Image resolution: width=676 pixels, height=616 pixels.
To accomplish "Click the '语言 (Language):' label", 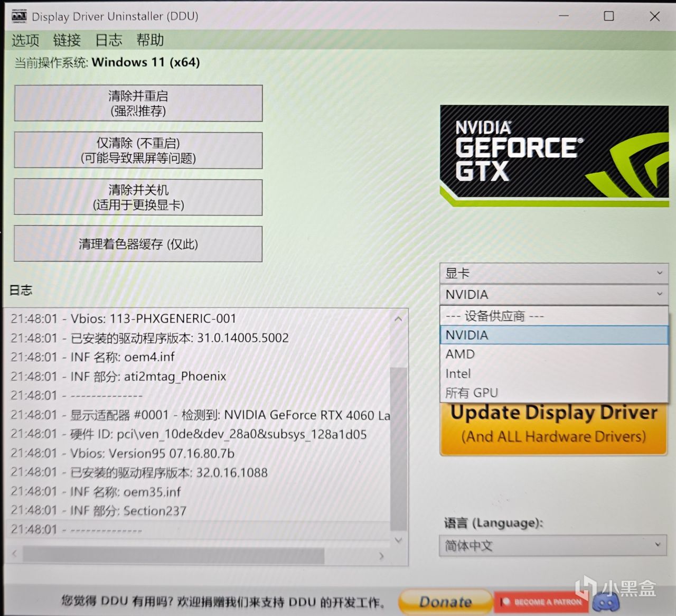I will click(x=493, y=523).
